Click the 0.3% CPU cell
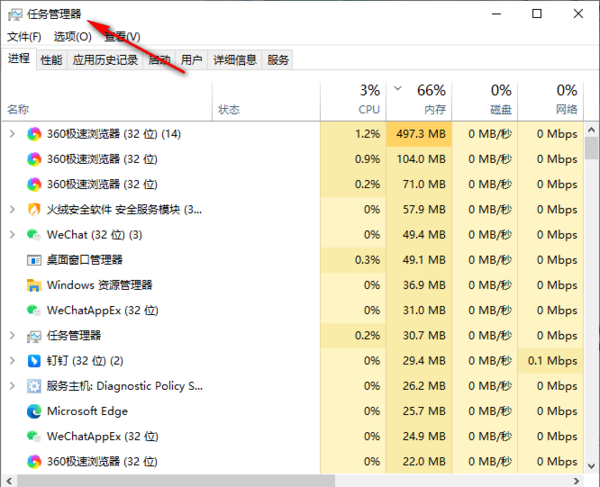The width and height of the screenshot is (600, 487). pos(353,260)
